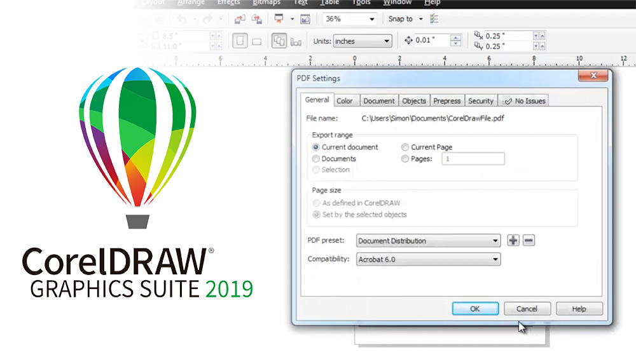This screenshot has height=364, width=636.
Task: Click the file name path text
Action: point(432,118)
